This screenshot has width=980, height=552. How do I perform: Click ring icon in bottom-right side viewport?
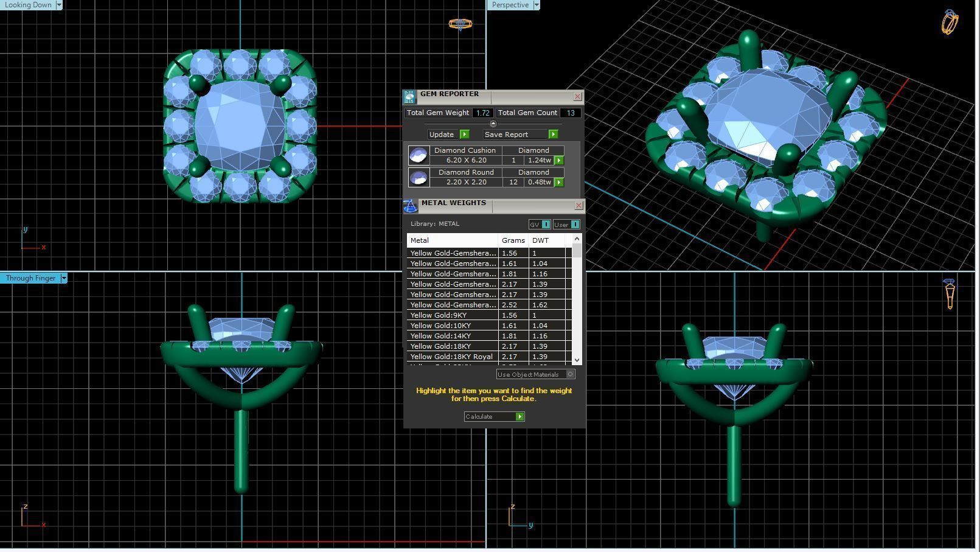point(950,294)
